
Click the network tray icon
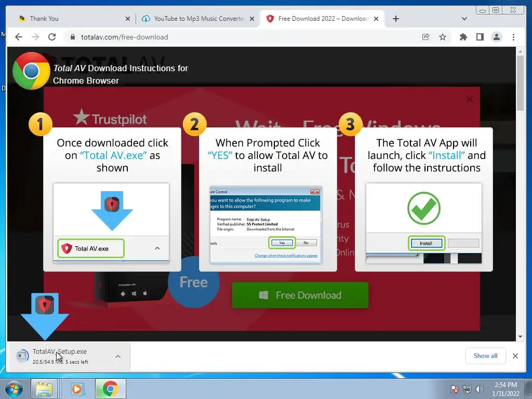(x=467, y=389)
